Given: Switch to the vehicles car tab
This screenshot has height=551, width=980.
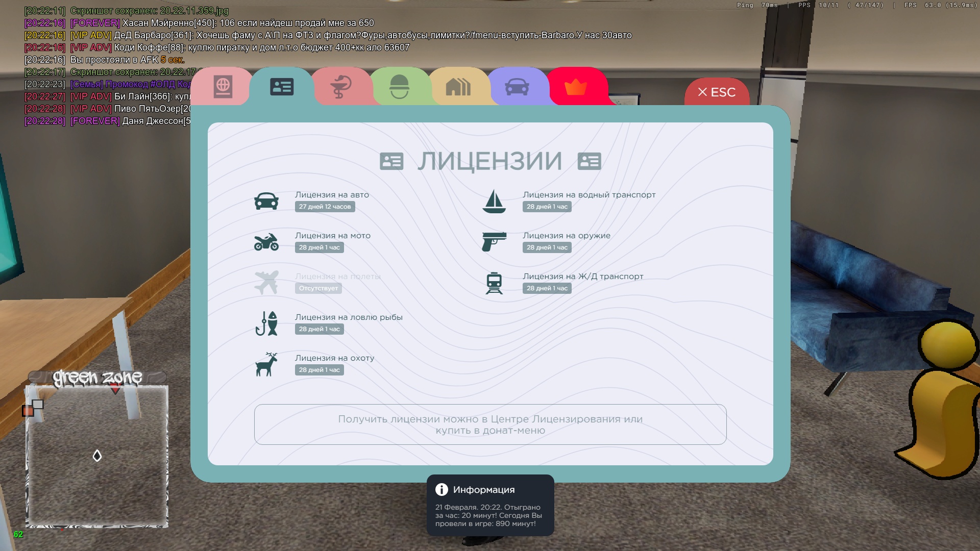Looking at the screenshot, I should (x=517, y=87).
